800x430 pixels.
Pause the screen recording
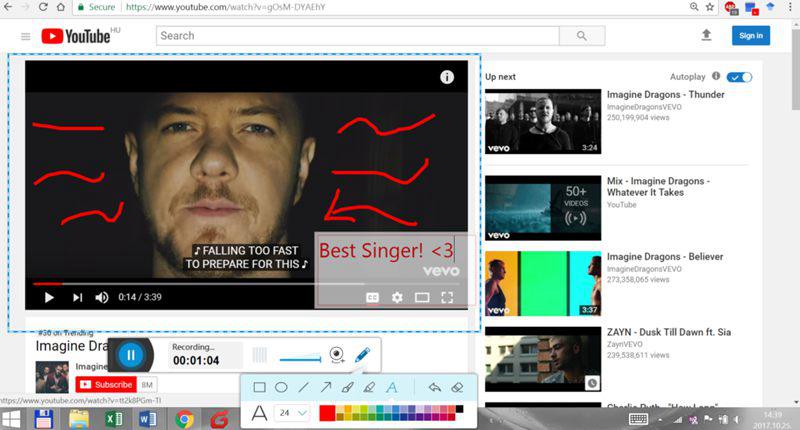pyautogui.click(x=130, y=355)
